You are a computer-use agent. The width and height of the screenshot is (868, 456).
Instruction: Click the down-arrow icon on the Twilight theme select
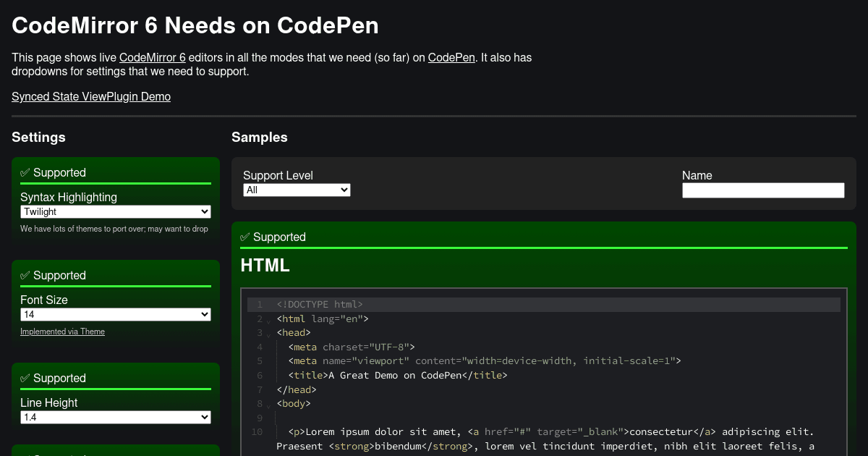click(x=204, y=211)
